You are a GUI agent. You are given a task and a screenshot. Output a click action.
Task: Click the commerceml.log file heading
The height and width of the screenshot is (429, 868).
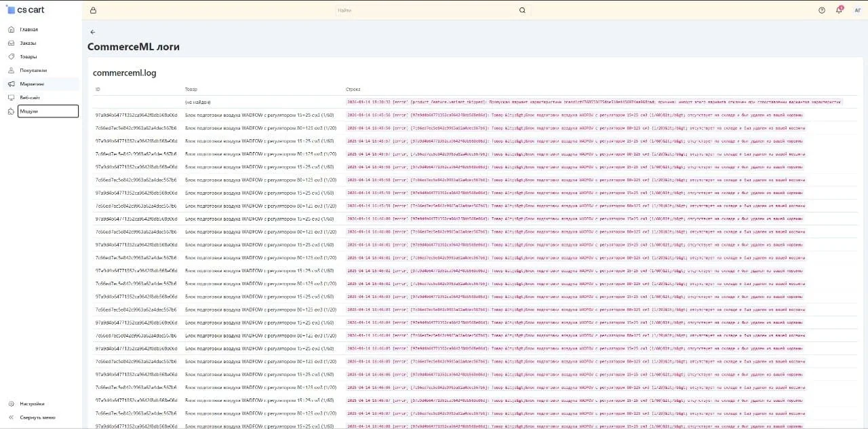point(125,73)
